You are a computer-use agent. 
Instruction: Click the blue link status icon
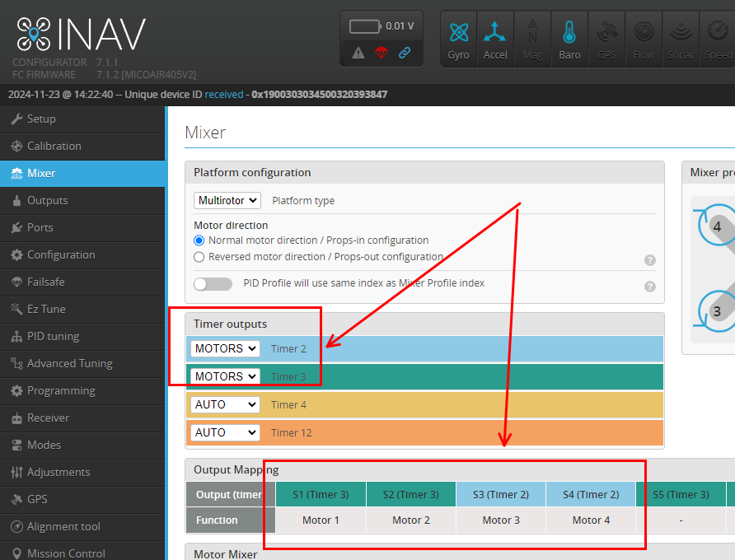click(x=405, y=53)
